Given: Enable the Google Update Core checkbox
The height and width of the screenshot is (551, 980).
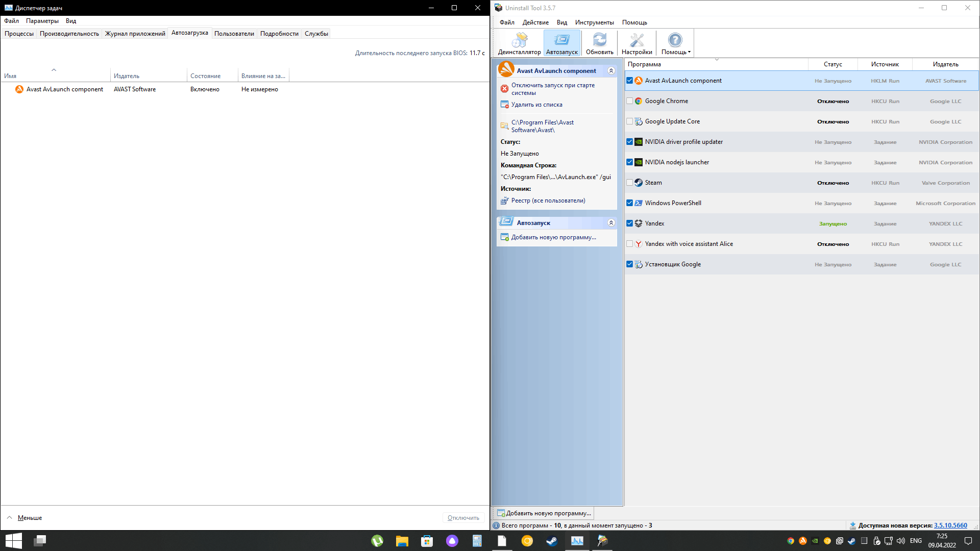Looking at the screenshot, I should click(x=629, y=121).
